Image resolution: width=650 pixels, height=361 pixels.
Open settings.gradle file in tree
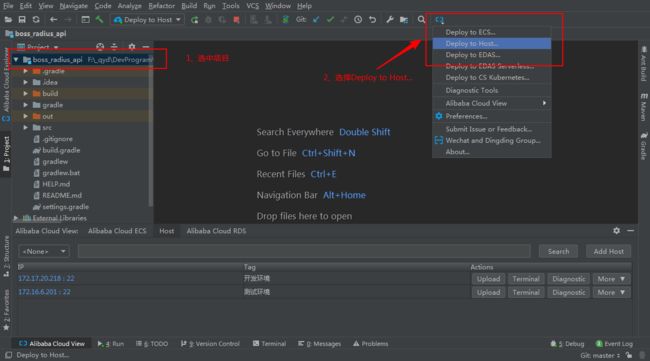pyautogui.click(x=65, y=206)
